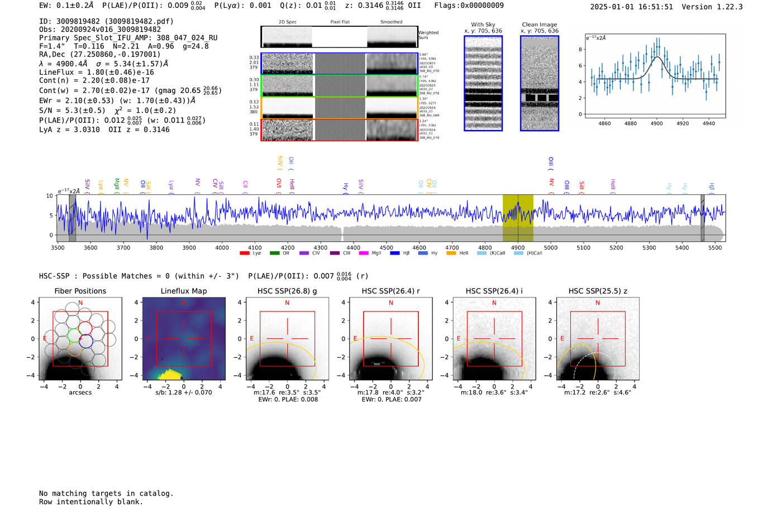Click the blue fiber circle in Fiber Positions
782x532 pixels.
(x=85, y=341)
